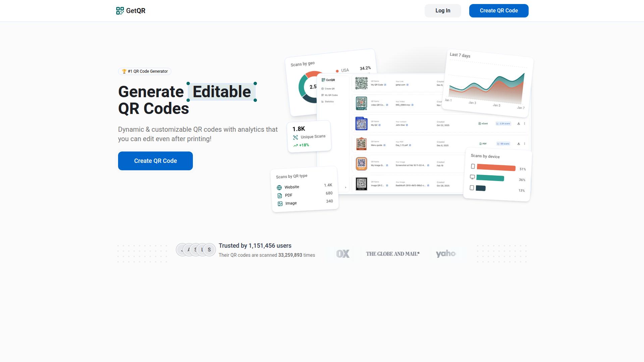Click the download icon on the Menu guide row
This screenshot has width=644, height=362.
point(519,144)
